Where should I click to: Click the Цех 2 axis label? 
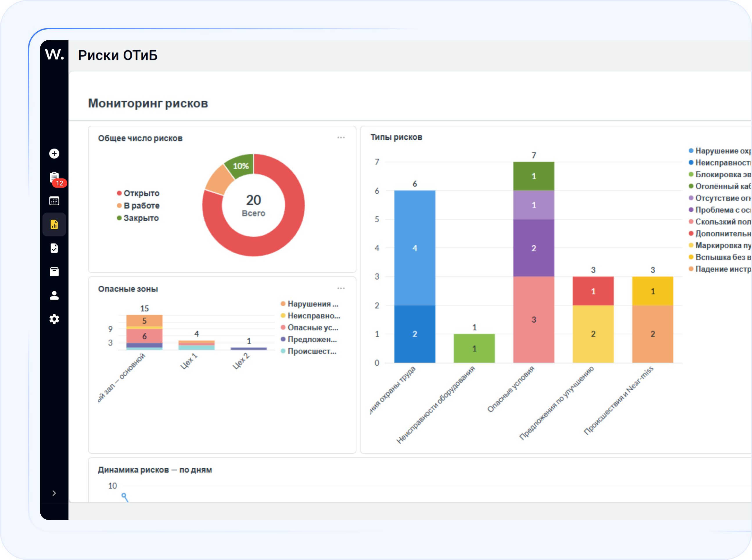[241, 361]
